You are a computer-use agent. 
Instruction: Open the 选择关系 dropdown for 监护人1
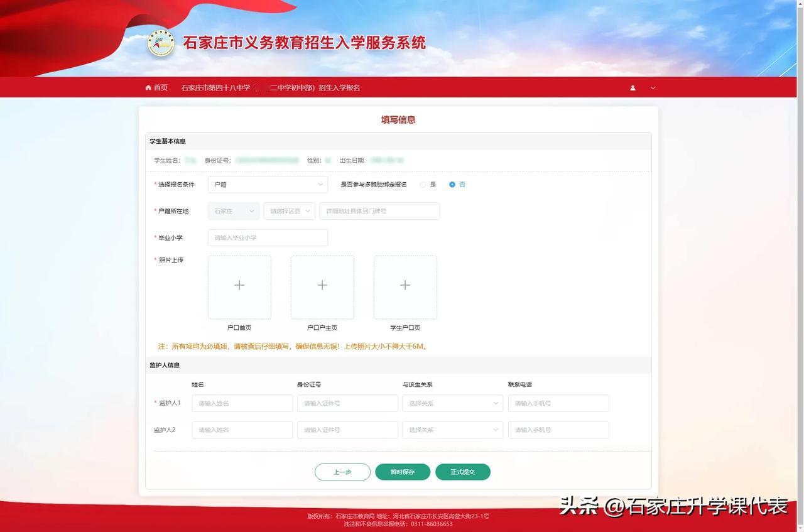(x=452, y=403)
